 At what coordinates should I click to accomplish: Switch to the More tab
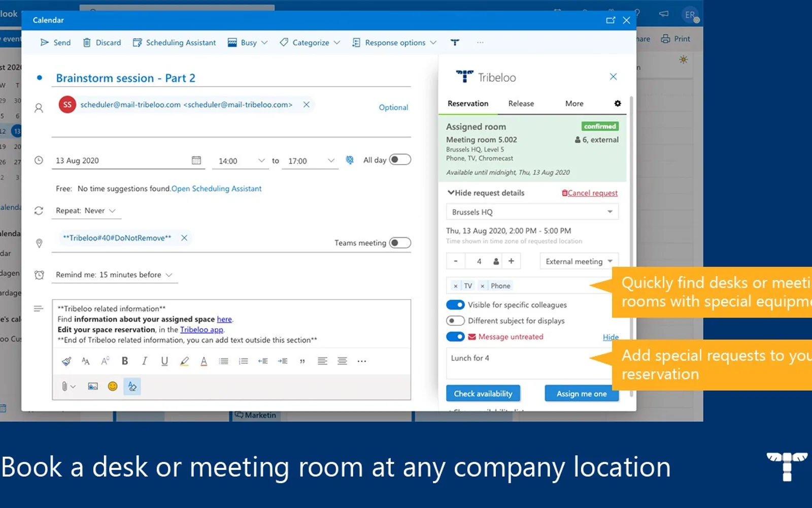(x=574, y=104)
